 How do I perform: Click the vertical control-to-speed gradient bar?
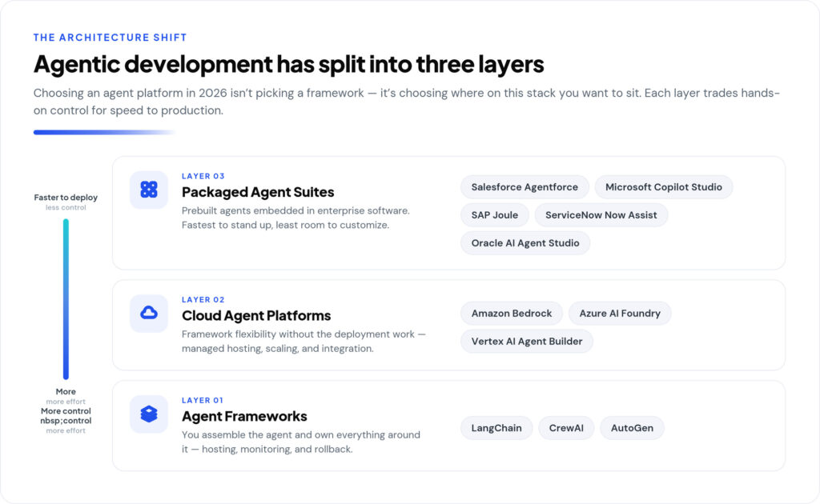[x=66, y=299]
